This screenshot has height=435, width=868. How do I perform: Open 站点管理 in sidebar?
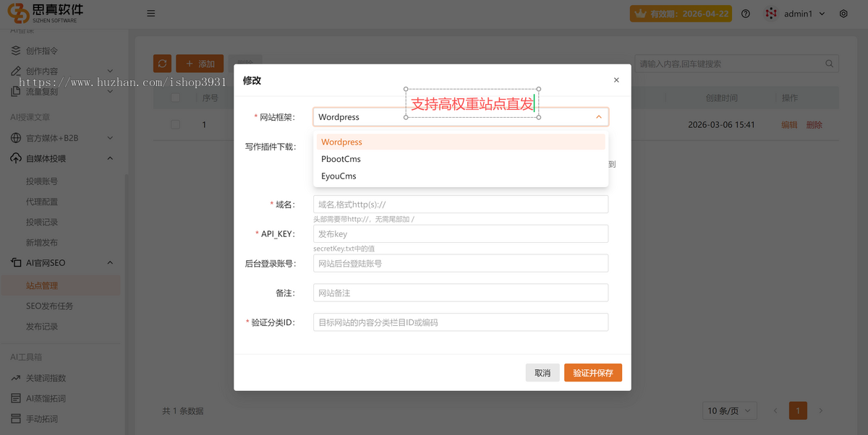42,285
